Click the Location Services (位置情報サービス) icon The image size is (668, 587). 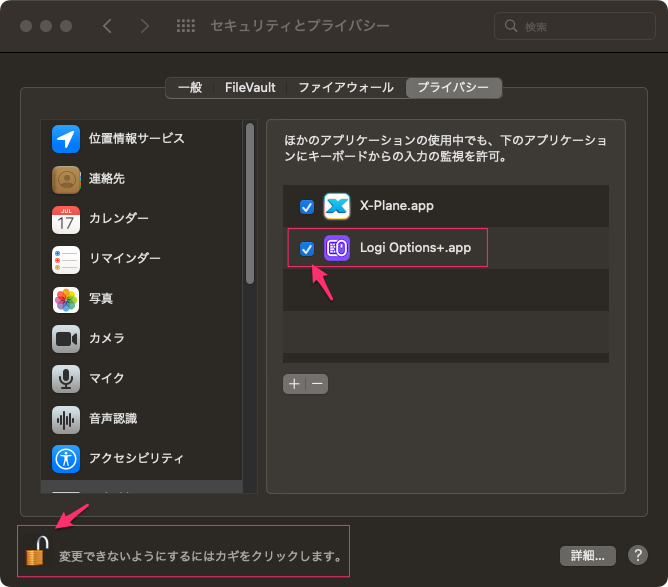[x=66, y=139]
